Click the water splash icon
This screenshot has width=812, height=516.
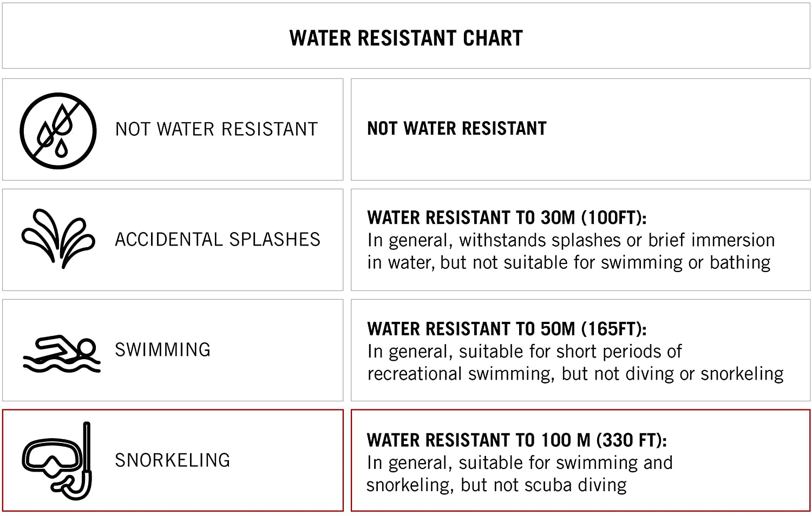[x=58, y=239]
